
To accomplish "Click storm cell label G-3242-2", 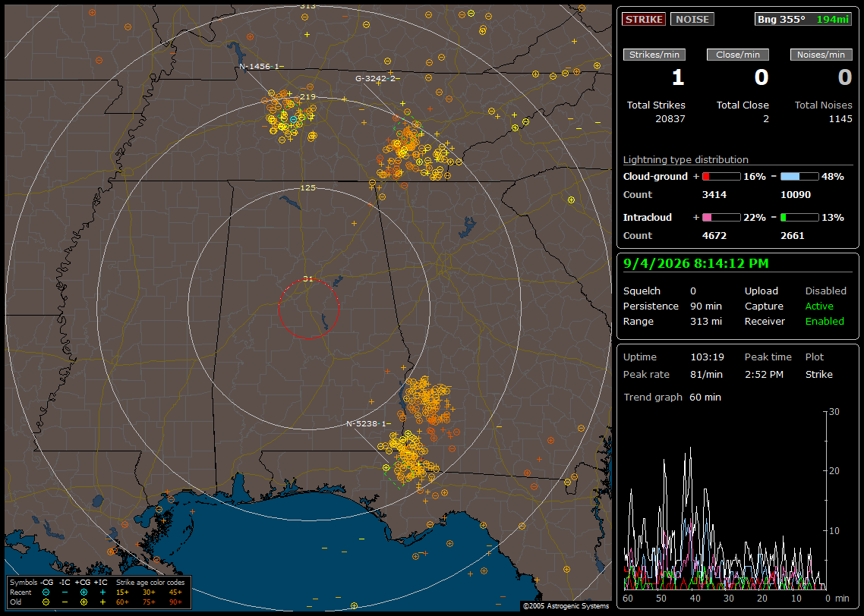I will 375,79.
